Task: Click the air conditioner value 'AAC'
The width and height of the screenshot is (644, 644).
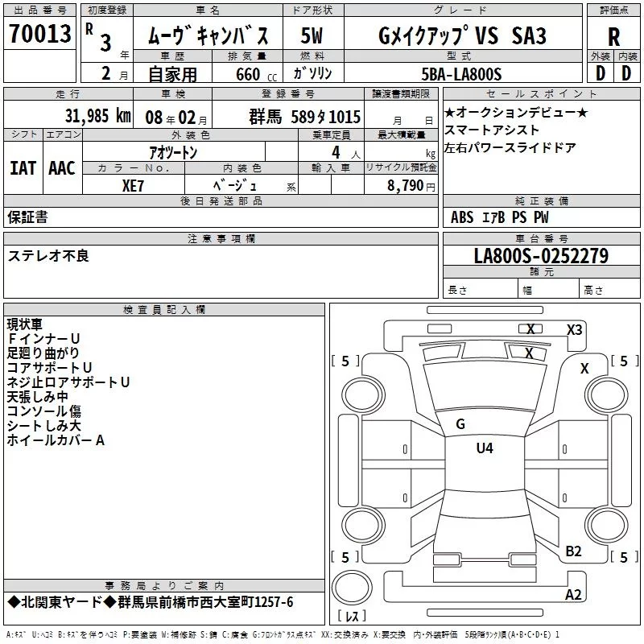Action: (62, 168)
